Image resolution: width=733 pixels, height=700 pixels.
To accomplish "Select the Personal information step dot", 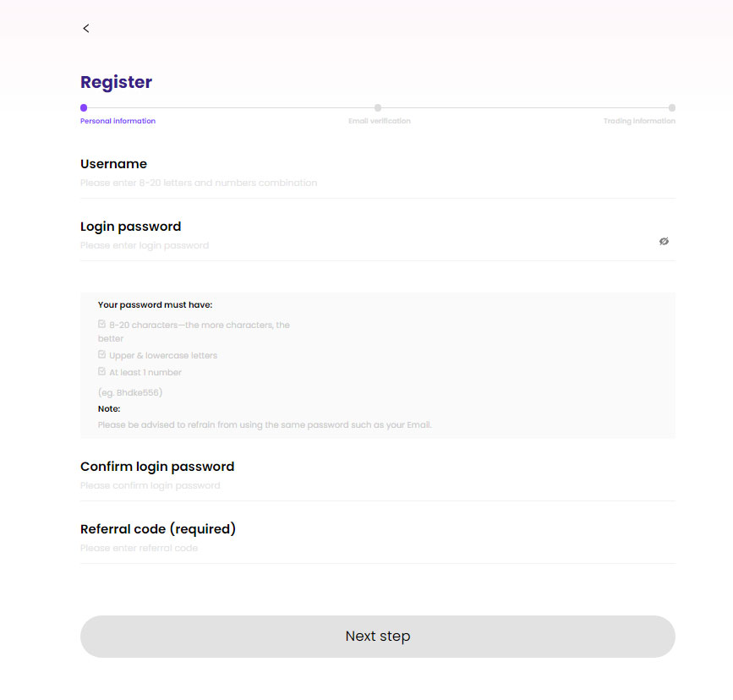I will click(84, 108).
